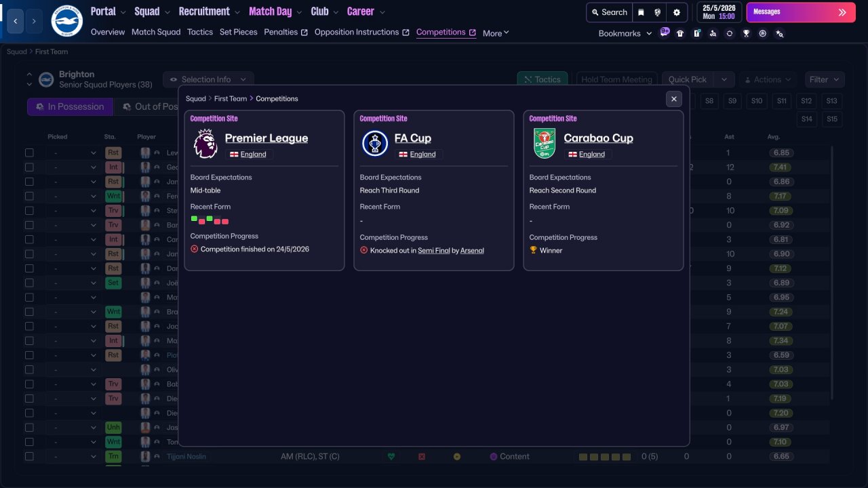Open the Filter dropdown

[825, 79]
